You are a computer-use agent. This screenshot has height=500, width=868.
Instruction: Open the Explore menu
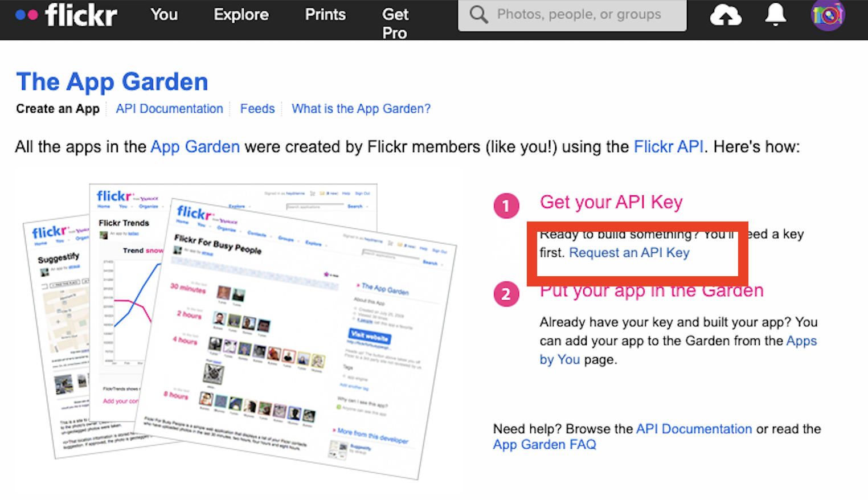point(241,14)
